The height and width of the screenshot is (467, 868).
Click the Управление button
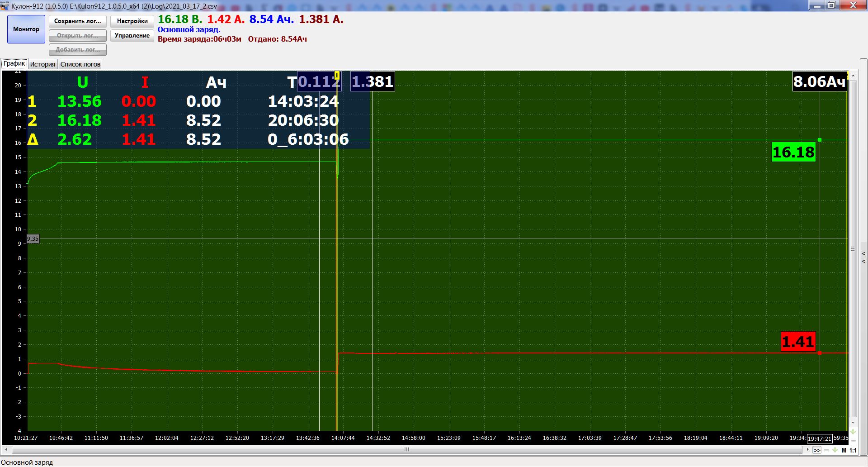point(132,35)
